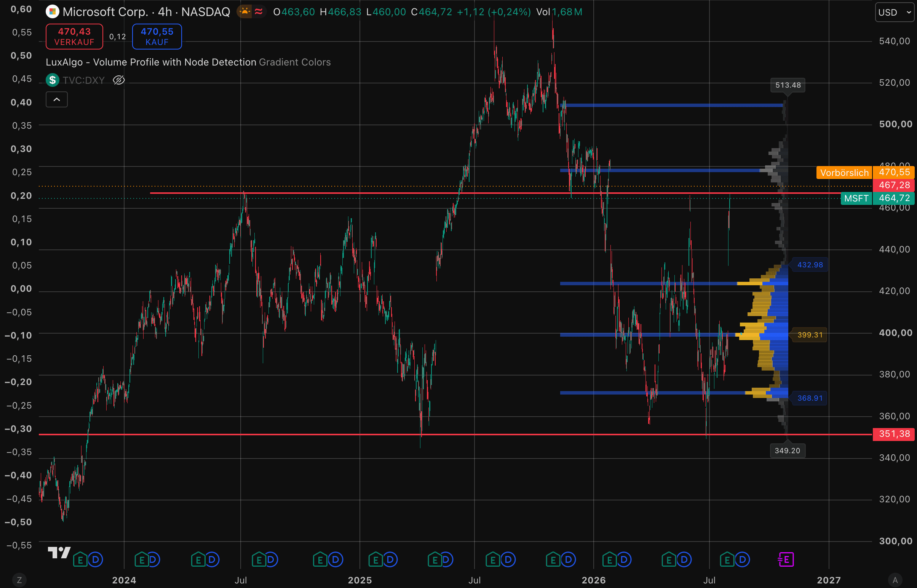The image size is (917, 588).
Task: Click the Microsoft logo icon in the header
Action: 52,12
